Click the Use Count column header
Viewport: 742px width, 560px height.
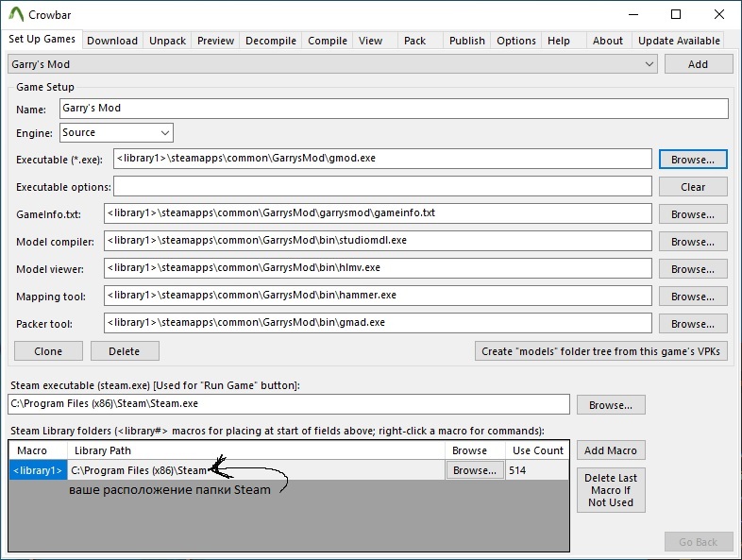pos(537,450)
